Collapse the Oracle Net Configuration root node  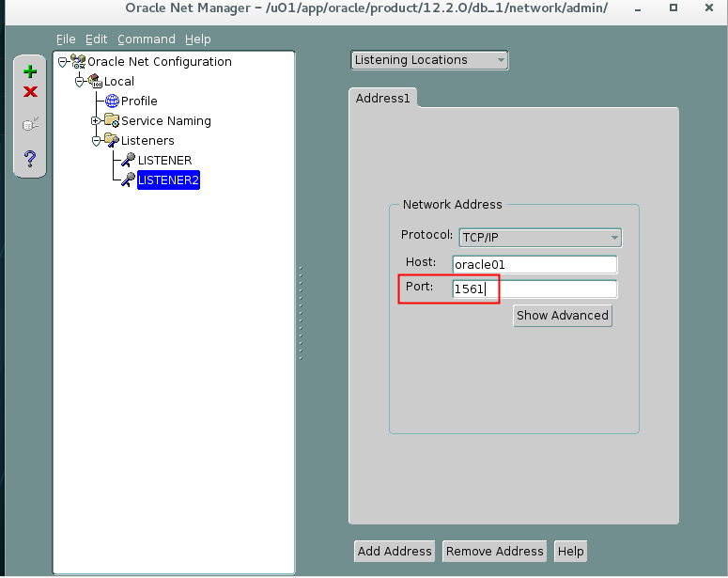tap(63, 62)
